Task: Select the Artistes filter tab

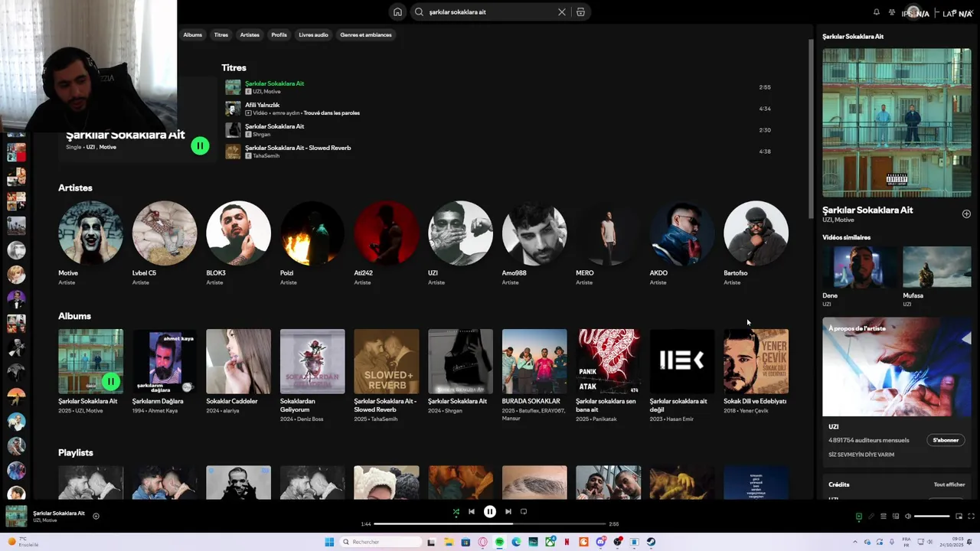Action: (x=250, y=34)
